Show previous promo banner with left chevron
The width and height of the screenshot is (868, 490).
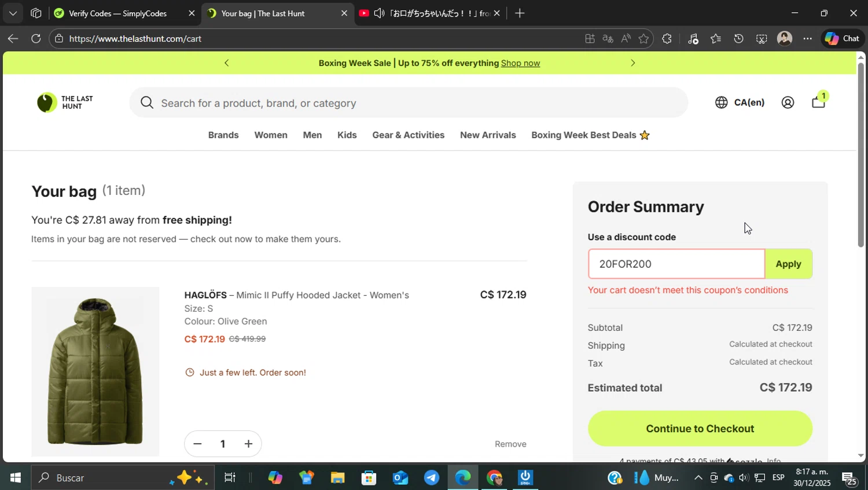227,63
